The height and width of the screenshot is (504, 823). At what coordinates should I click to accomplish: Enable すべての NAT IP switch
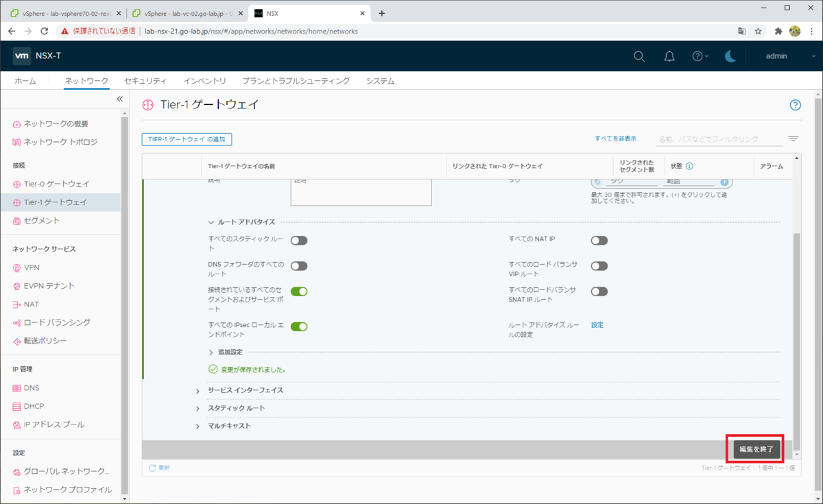[x=599, y=241]
